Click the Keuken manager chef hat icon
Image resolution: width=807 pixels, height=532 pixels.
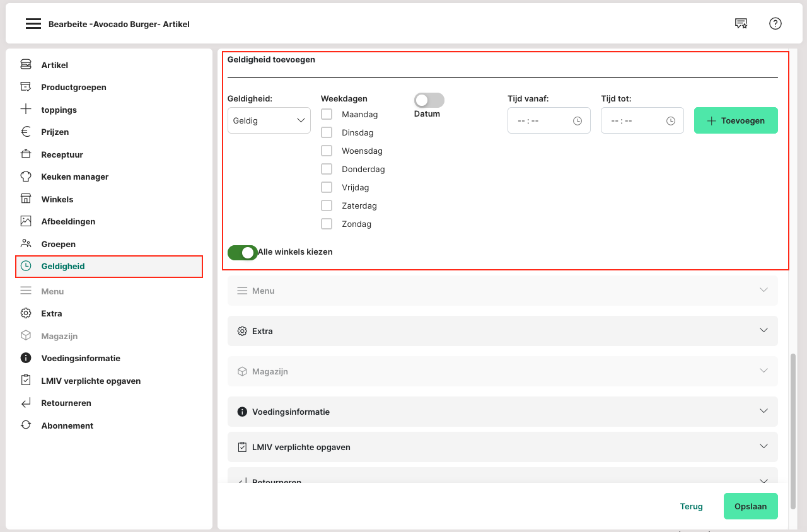tap(26, 176)
